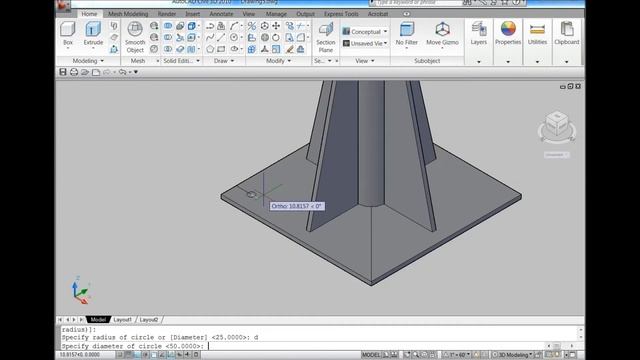Open the Box dropdown arrow
Viewport: 640px width, 360px height.
coord(68,49)
